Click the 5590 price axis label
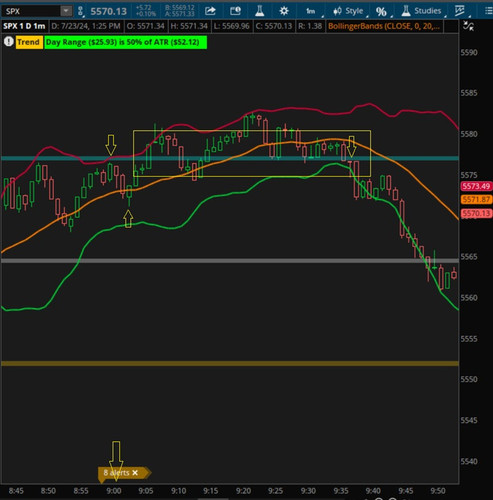Screen dimensions: 493x500 469,53
